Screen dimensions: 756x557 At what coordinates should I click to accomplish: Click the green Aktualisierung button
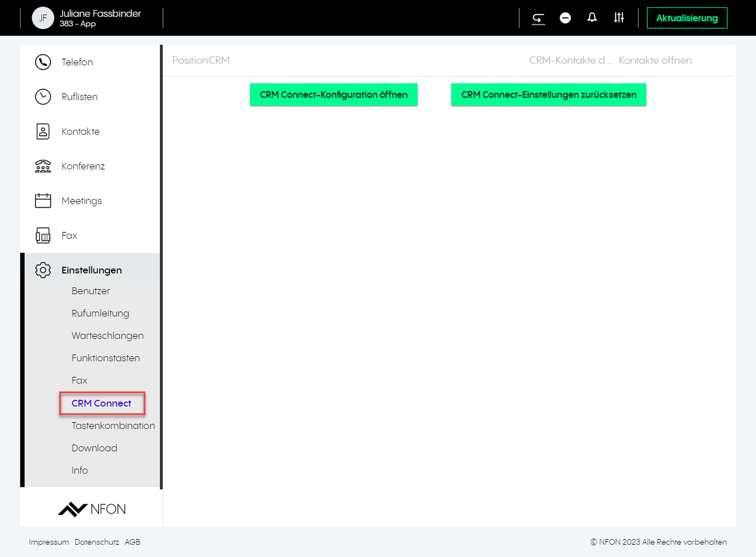[x=687, y=18]
